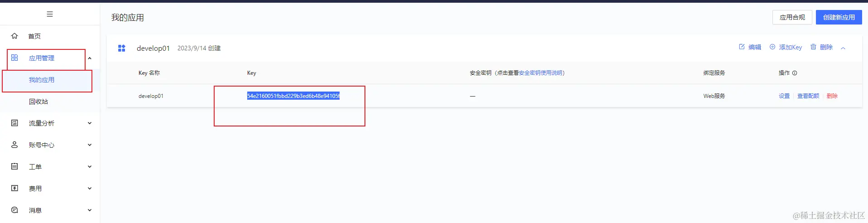Screen dimensions: 868x223
Task: Click the 应用管理 grid icon
Action: point(14,58)
